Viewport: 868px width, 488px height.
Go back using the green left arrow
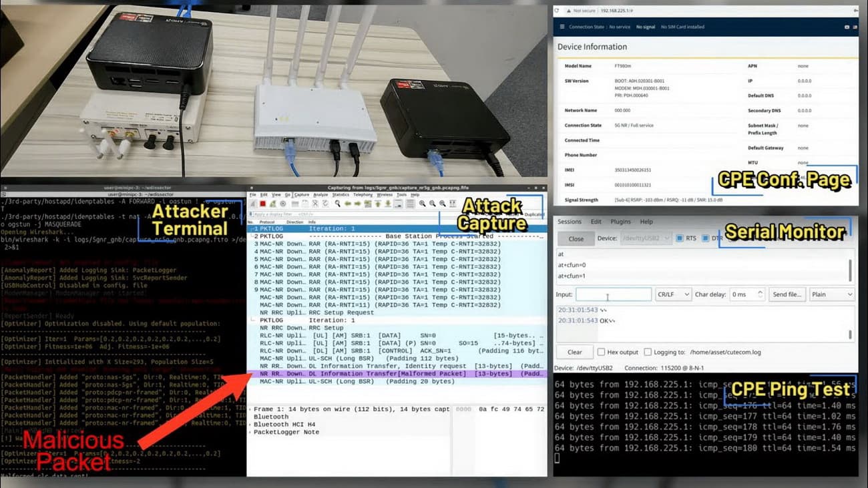348,204
